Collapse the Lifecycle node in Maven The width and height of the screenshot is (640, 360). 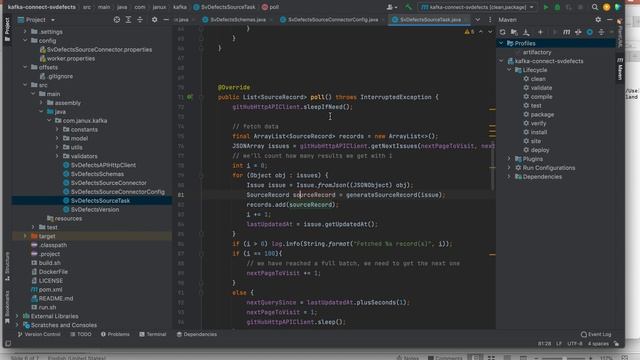coord(509,70)
